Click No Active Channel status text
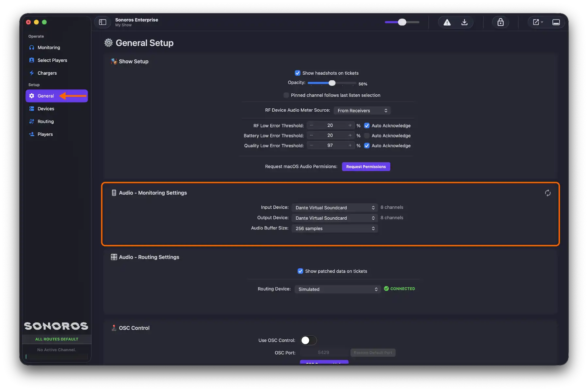 [x=57, y=350]
